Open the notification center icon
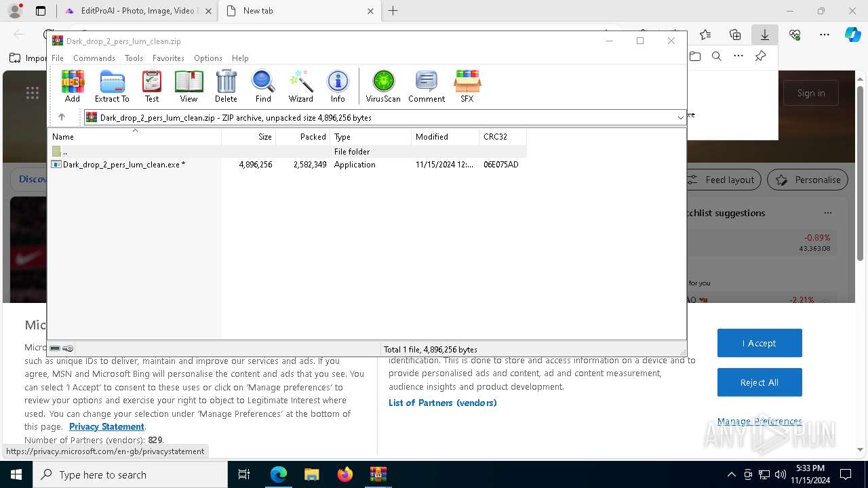 tap(846, 474)
